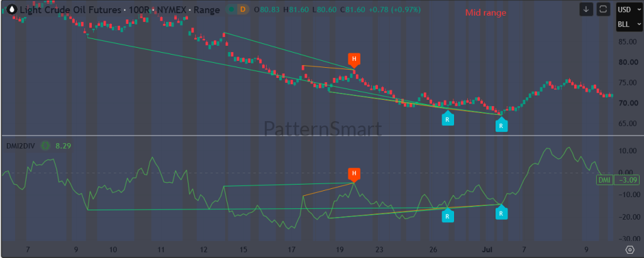Select the orange H marker on the price chart
The image size is (644, 258).
(x=354, y=60)
